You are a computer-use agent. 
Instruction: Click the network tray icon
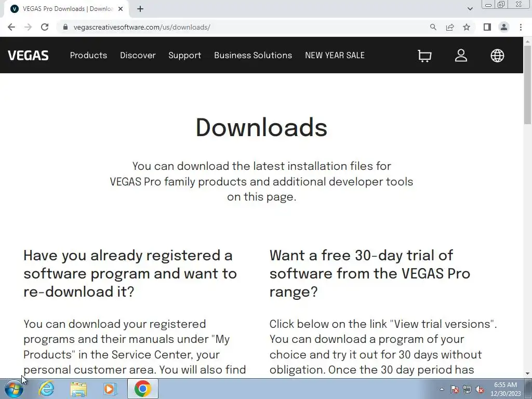click(467, 390)
